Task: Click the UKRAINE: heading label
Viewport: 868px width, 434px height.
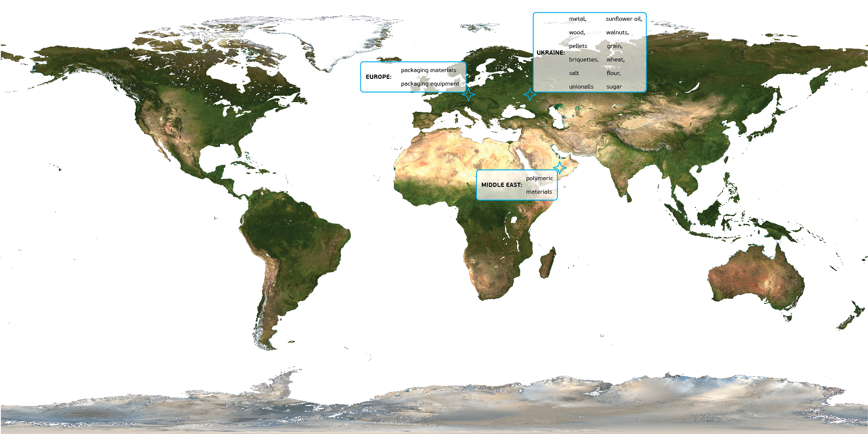Action: (x=551, y=53)
